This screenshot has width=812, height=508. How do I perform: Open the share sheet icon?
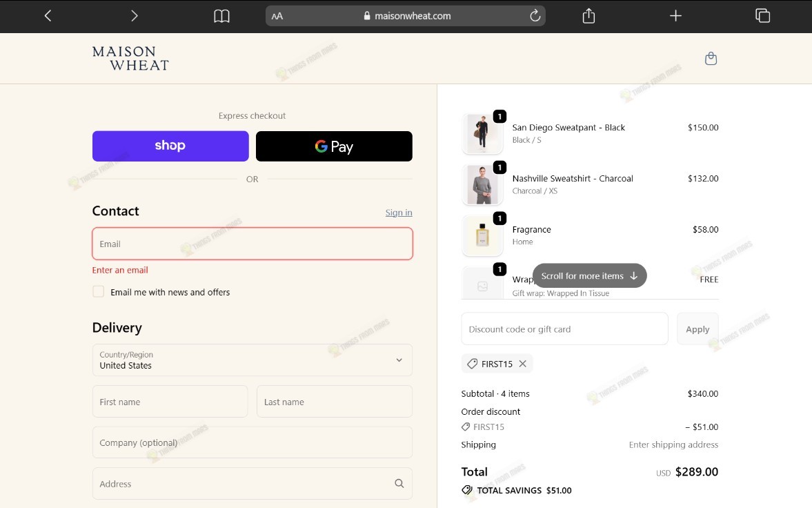coord(588,16)
